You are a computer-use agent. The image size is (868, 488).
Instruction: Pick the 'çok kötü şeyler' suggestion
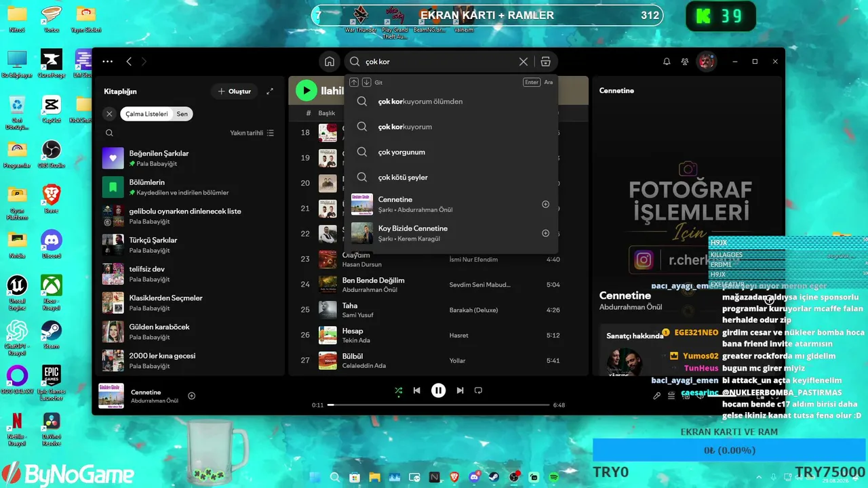[451, 177]
